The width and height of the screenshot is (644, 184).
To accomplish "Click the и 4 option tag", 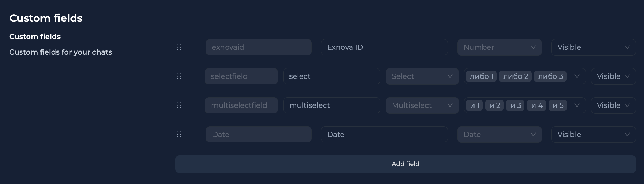I will (x=537, y=105).
